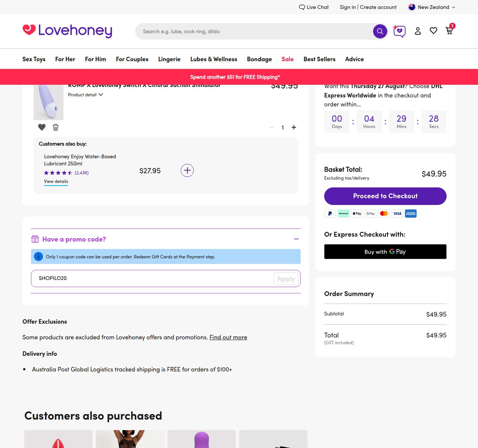
Task: Click the Create account link
Action: pyautogui.click(x=378, y=7)
